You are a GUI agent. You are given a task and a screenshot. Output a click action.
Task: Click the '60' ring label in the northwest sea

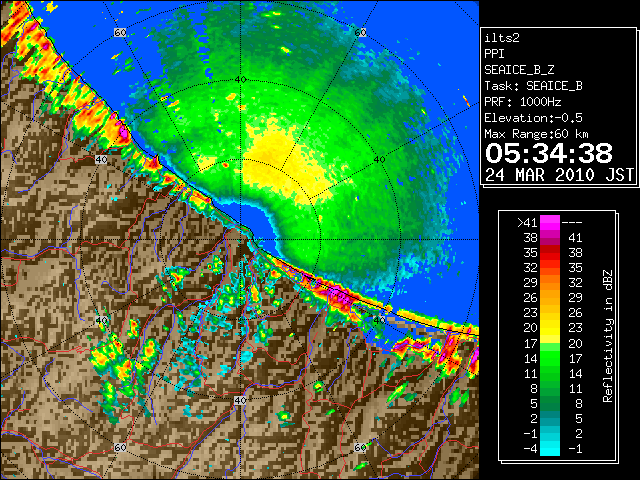tap(120, 32)
